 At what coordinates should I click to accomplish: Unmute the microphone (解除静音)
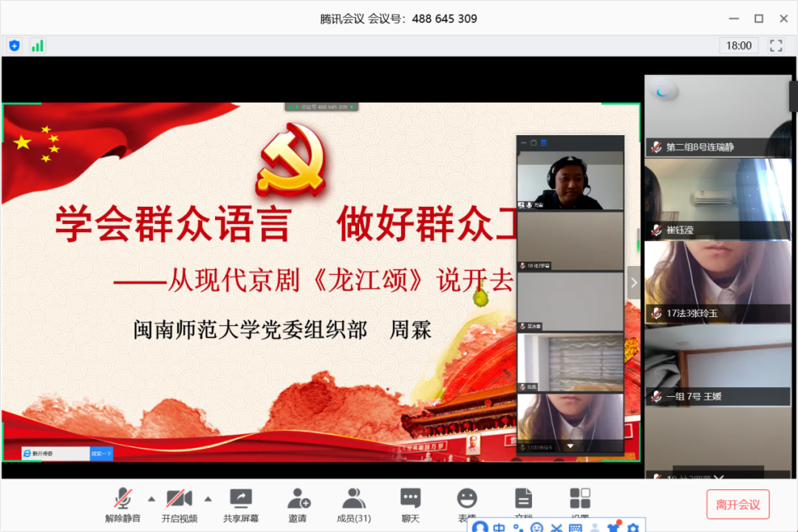(123, 504)
